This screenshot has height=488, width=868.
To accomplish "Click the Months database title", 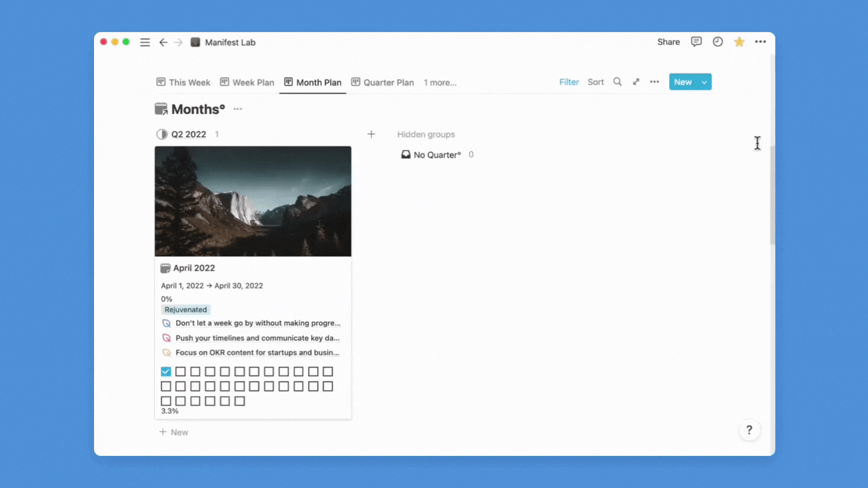I will pyautogui.click(x=198, y=109).
